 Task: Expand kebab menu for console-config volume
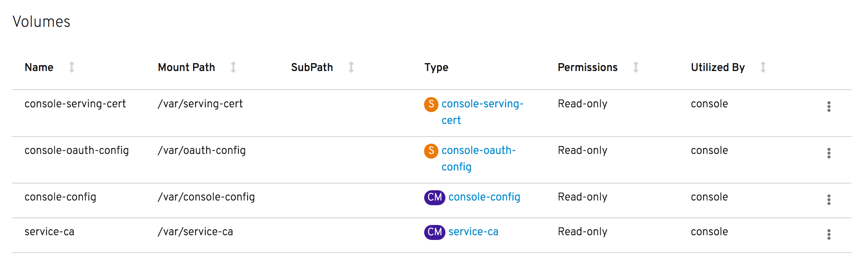tap(829, 200)
